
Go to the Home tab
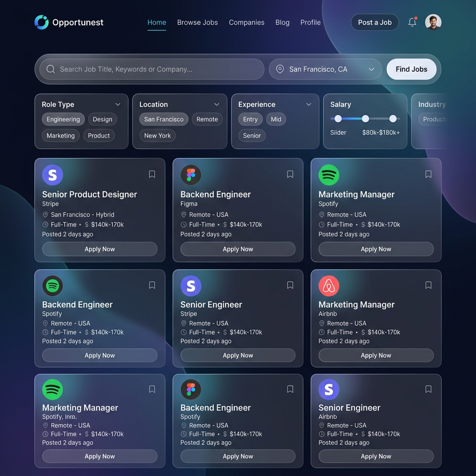[x=157, y=22]
